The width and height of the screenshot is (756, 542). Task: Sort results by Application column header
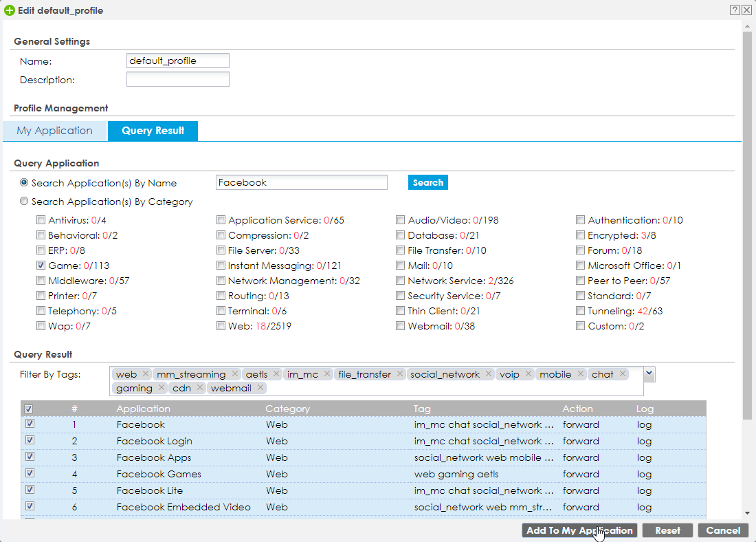[x=143, y=409]
